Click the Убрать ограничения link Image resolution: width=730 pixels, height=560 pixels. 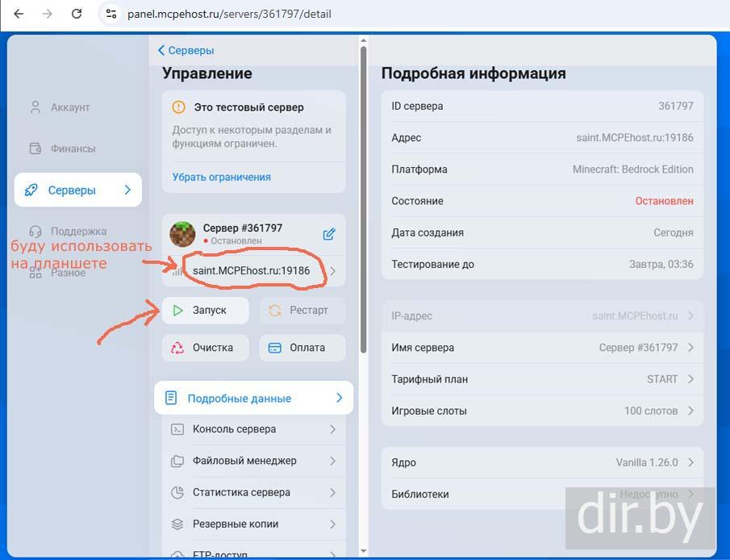(222, 177)
